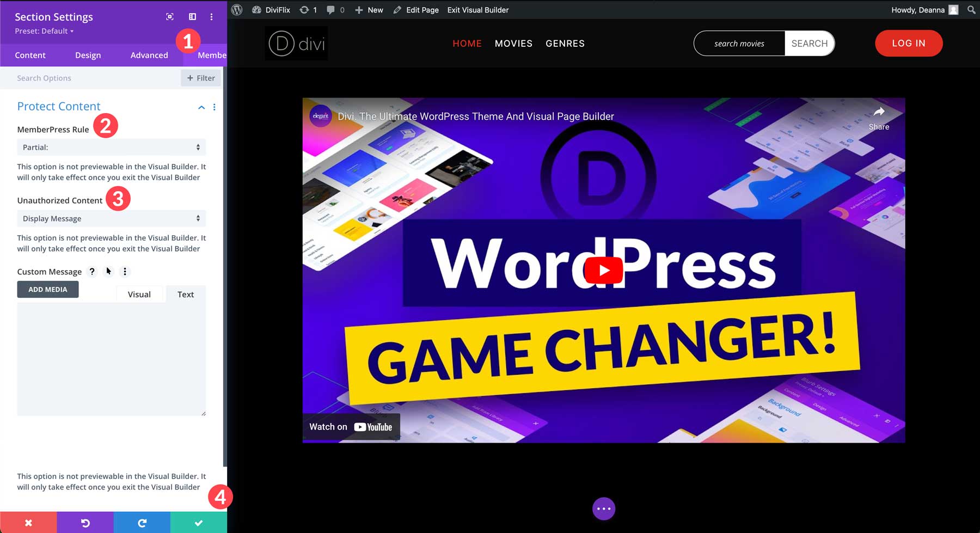
Task: Open the Unauthorized Content dropdown
Action: [112, 218]
